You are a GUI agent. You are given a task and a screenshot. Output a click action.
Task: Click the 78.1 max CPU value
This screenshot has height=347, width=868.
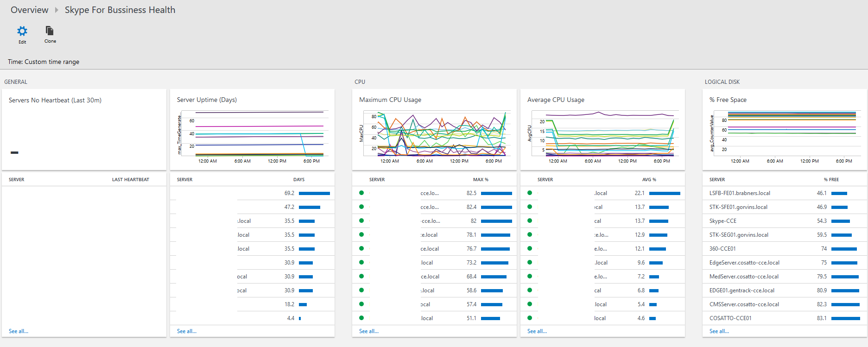[471, 235]
